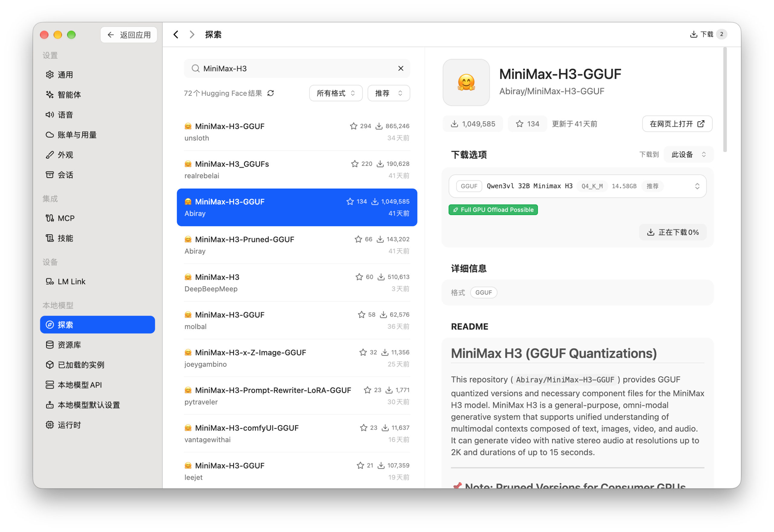Screen dimensions: 774x532
Task: Open the 运行时 runtime page
Action: point(97,425)
